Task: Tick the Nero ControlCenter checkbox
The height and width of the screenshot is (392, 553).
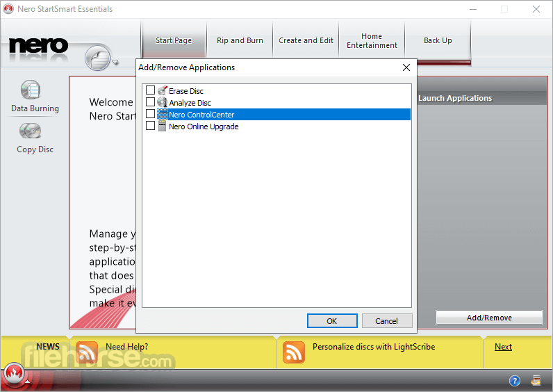Action: coord(150,113)
